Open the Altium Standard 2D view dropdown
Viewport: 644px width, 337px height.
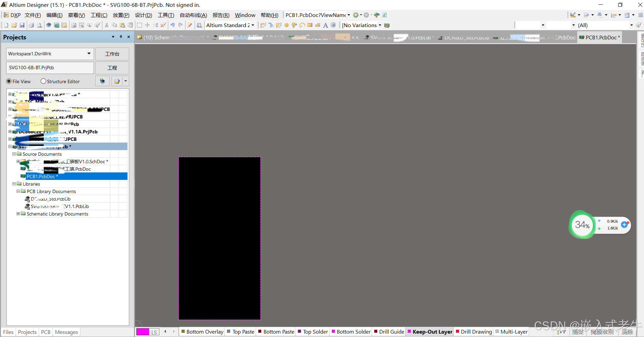click(x=253, y=25)
